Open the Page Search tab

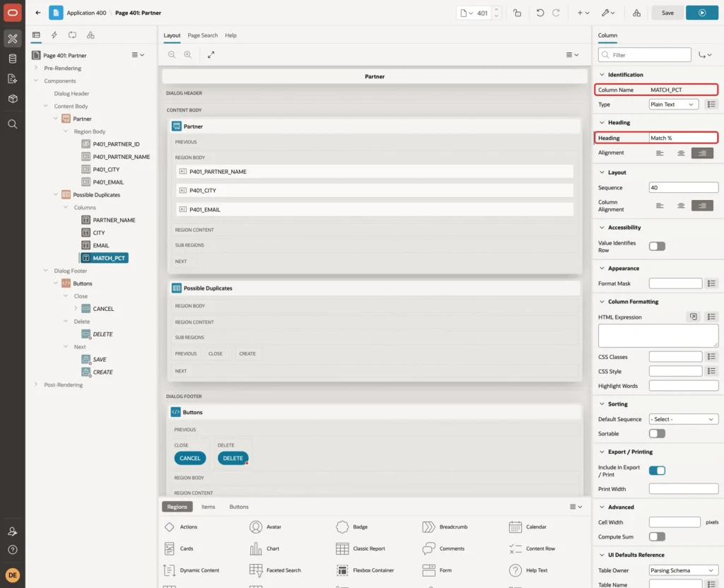[x=202, y=35]
